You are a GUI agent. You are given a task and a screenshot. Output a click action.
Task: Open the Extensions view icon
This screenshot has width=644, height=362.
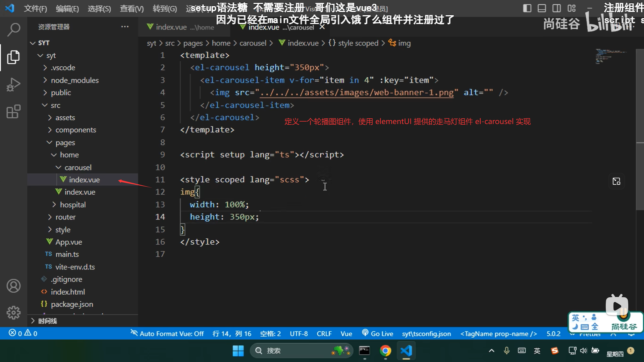pyautogui.click(x=13, y=112)
